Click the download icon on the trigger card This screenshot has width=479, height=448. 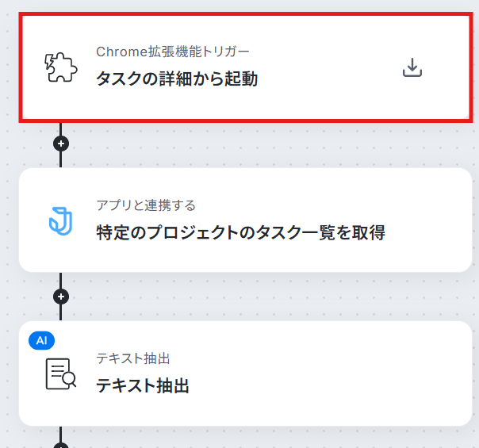point(412,68)
